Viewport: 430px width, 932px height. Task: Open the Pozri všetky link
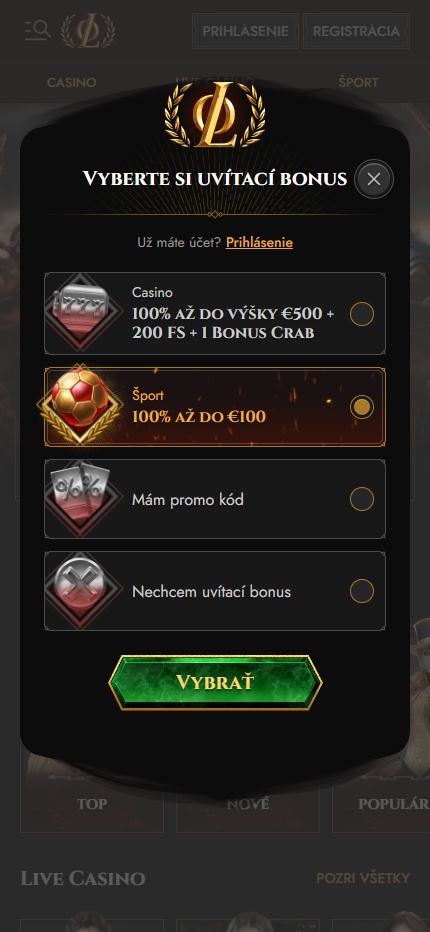363,878
